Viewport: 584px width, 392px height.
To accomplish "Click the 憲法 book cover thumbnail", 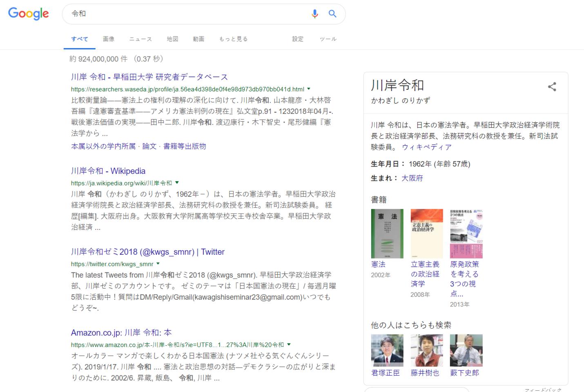I will tap(387, 234).
